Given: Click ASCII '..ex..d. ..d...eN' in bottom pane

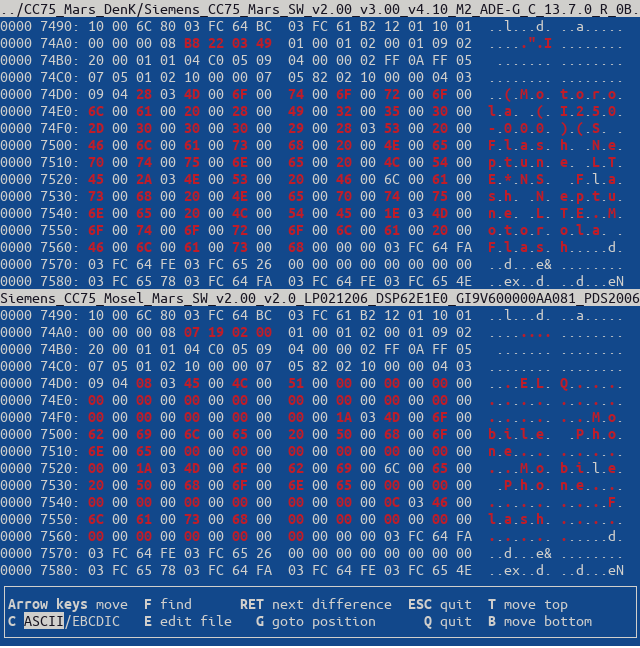Looking at the screenshot, I should pyautogui.click(x=555, y=570).
